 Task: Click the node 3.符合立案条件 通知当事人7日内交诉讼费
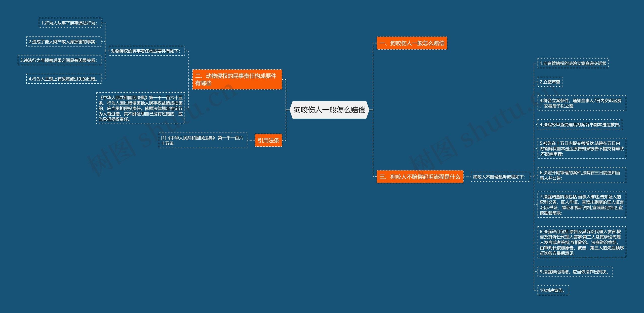(x=581, y=103)
